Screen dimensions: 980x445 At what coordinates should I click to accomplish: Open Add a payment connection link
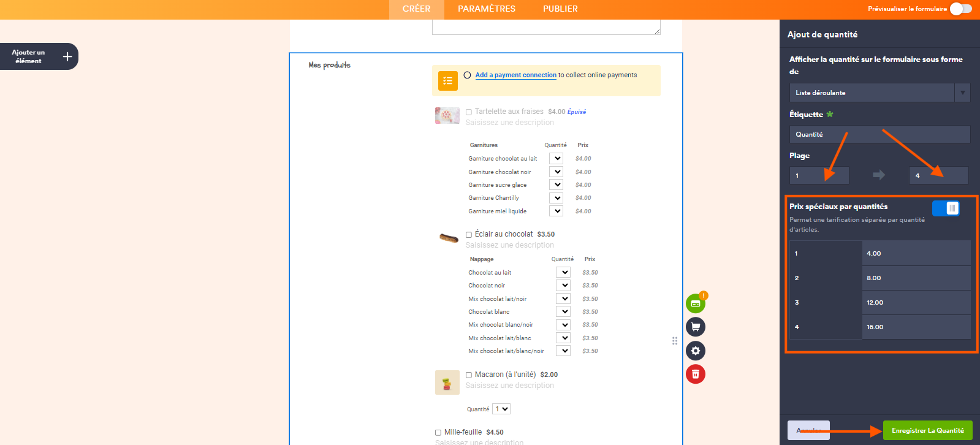[x=515, y=75]
